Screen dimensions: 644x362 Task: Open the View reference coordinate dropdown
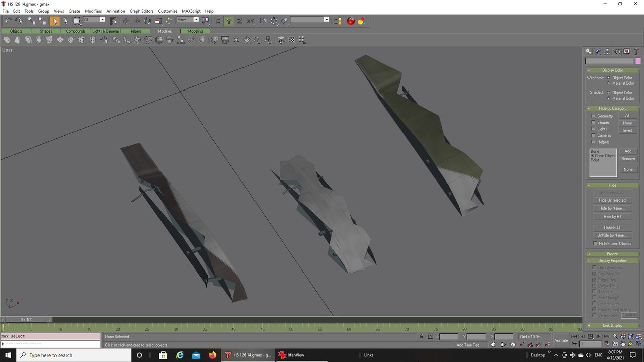(x=196, y=20)
